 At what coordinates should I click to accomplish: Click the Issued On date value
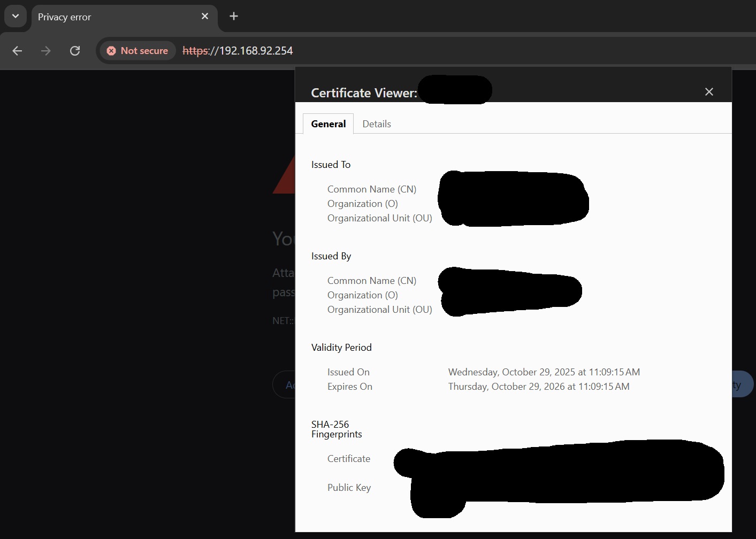[x=544, y=372]
